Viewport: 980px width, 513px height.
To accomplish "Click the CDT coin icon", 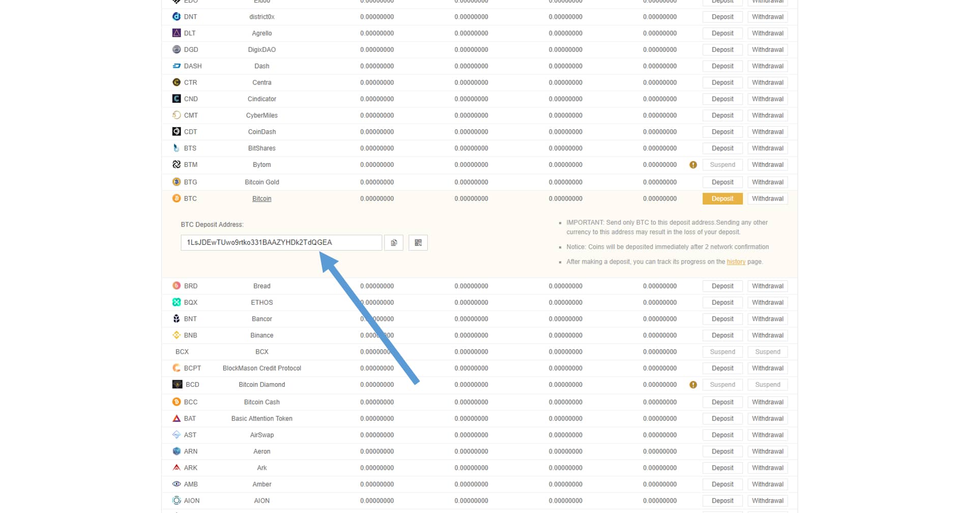I will point(176,132).
